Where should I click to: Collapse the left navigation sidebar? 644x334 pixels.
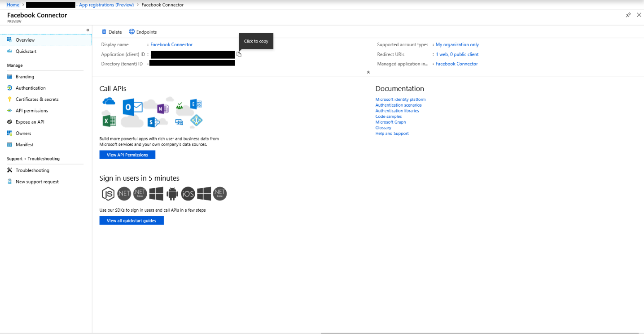pyautogui.click(x=88, y=30)
